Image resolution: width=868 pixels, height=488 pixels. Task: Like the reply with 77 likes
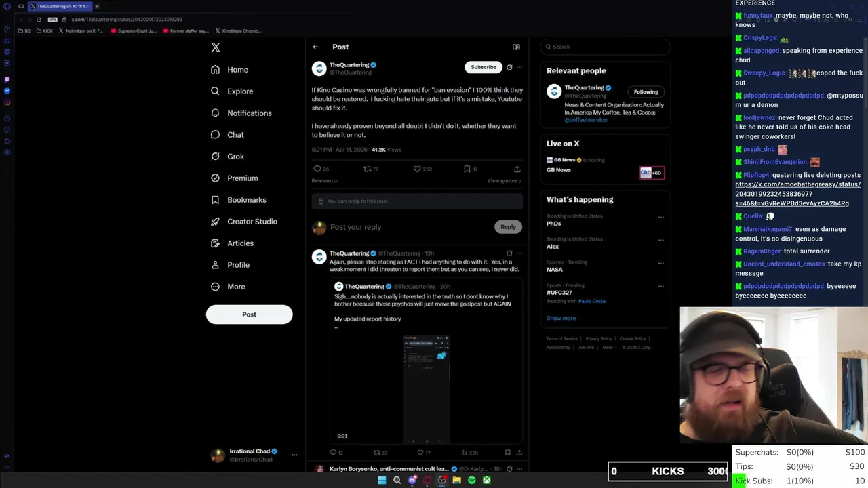coord(420,452)
